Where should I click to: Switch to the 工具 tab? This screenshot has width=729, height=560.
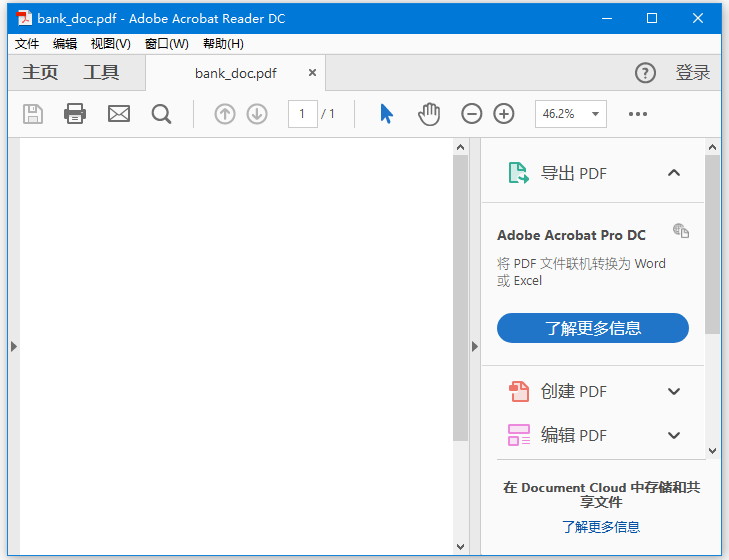click(x=101, y=73)
